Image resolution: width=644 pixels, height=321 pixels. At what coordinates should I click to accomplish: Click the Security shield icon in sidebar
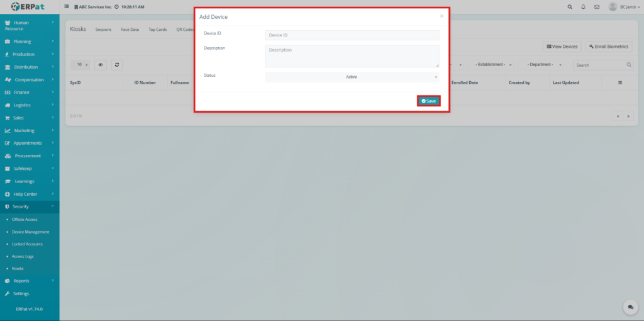(7, 206)
